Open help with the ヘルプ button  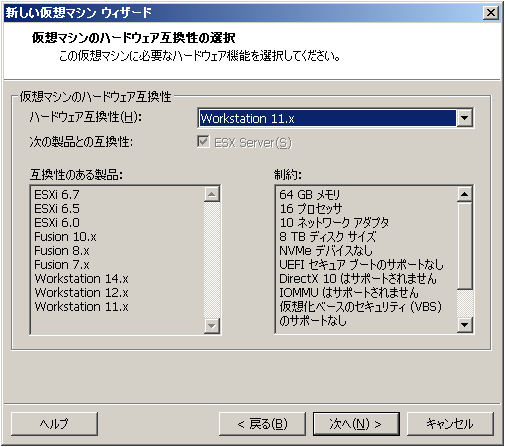tap(54, 423)
